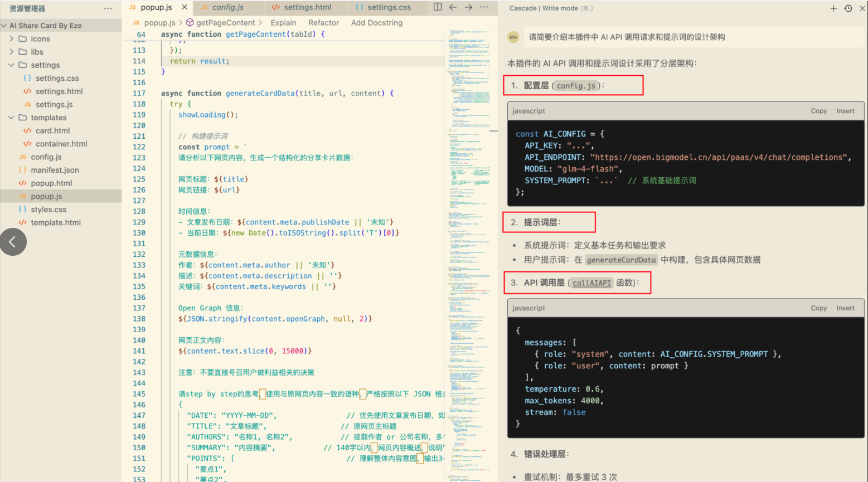Click Add Docstring code lens
The image size is (868, 482).
click(376, 23)
